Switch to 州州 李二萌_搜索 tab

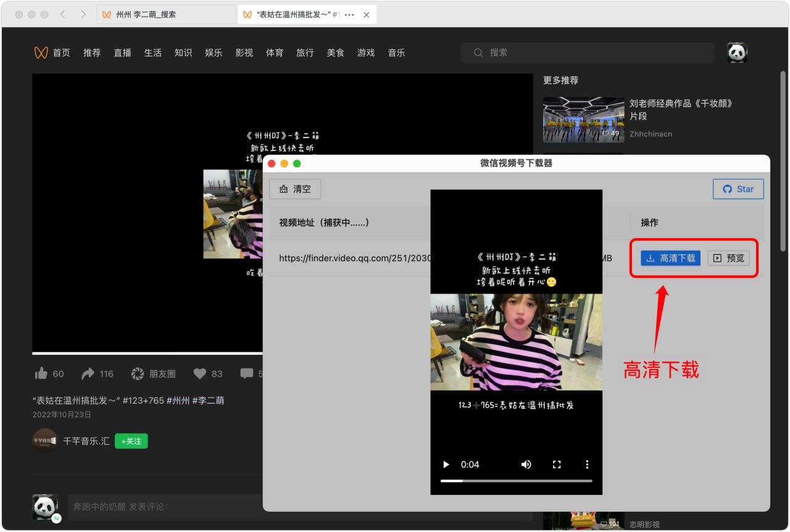coord(165,14)
